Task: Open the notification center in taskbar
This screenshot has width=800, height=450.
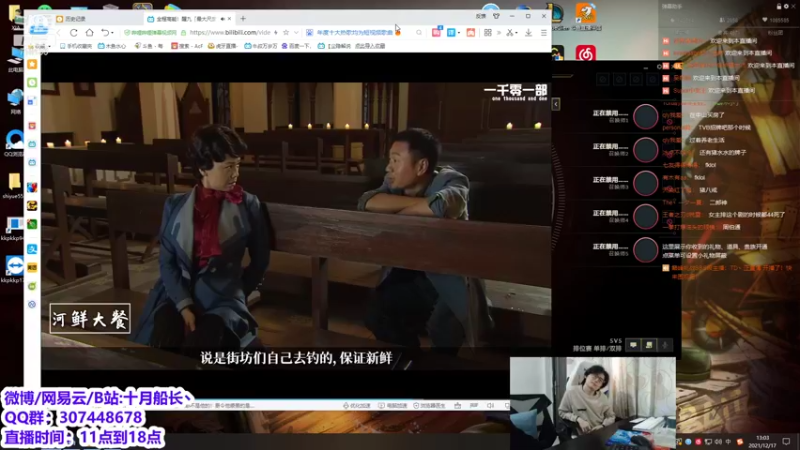Action: tap(786, 441)
